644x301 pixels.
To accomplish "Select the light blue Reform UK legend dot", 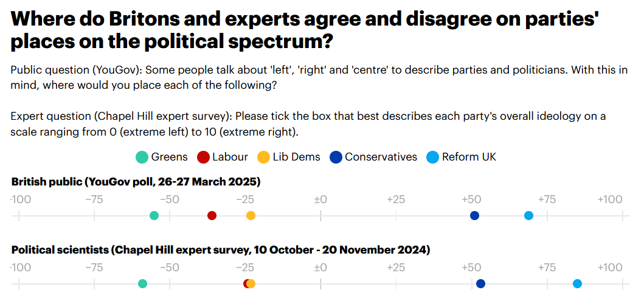I will point(432,157).
